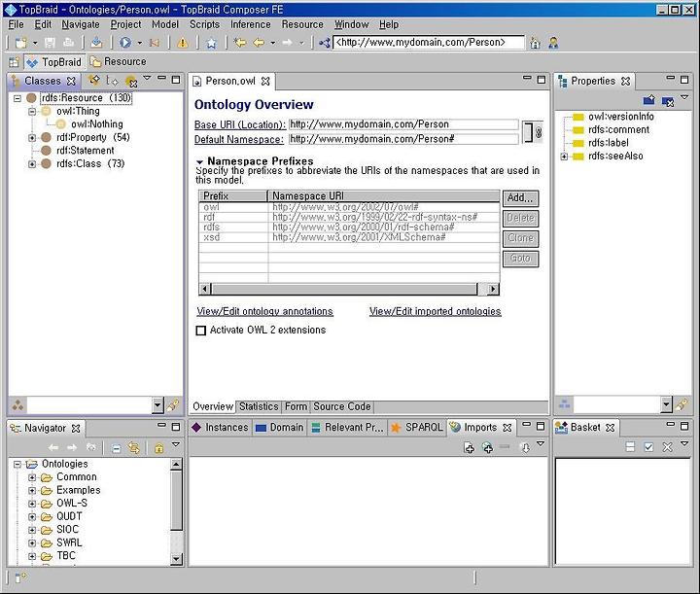
Task: Open the Scripts menu
Action: [204, 24]
